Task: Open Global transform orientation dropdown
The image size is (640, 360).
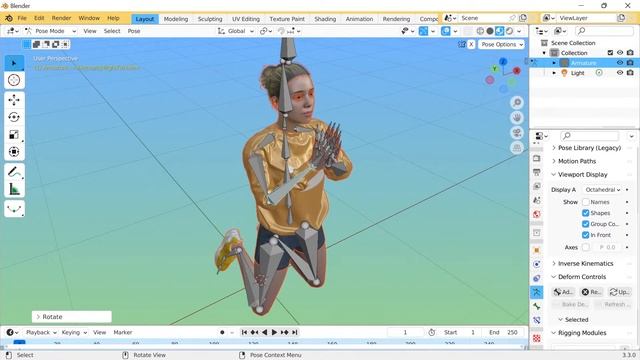Action: (x=236, y=31)
